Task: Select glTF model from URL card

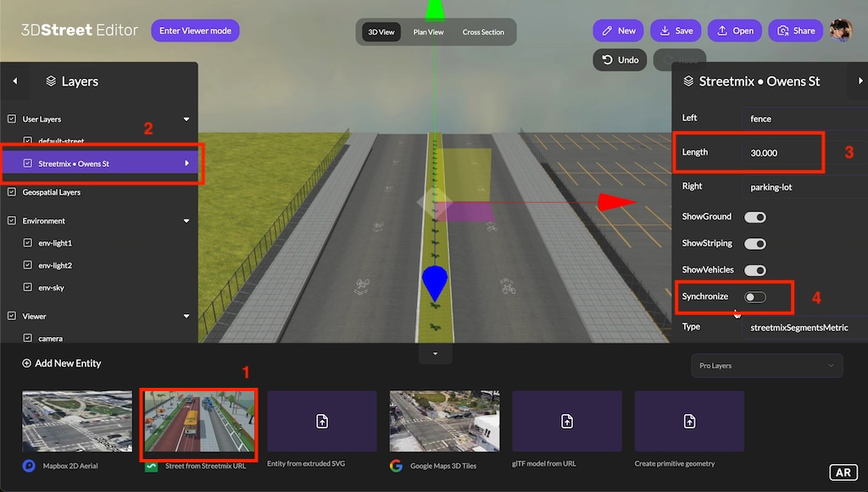Action: [567, 421]
